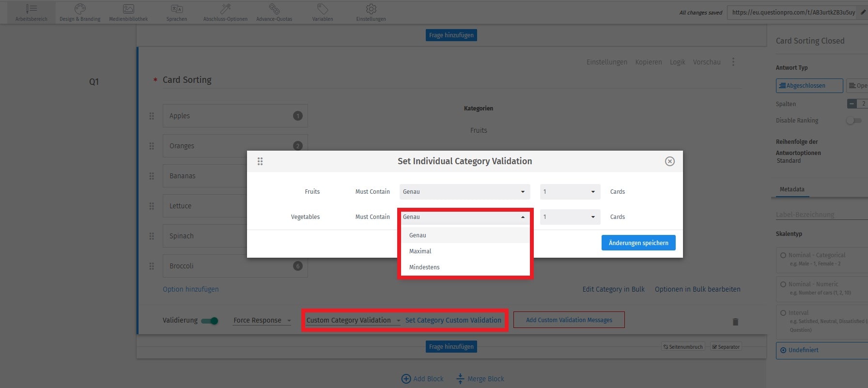This screenshot has width=868, height=388.
Task: Click the drag handle beside Lettuce
Action: [152, 206]
